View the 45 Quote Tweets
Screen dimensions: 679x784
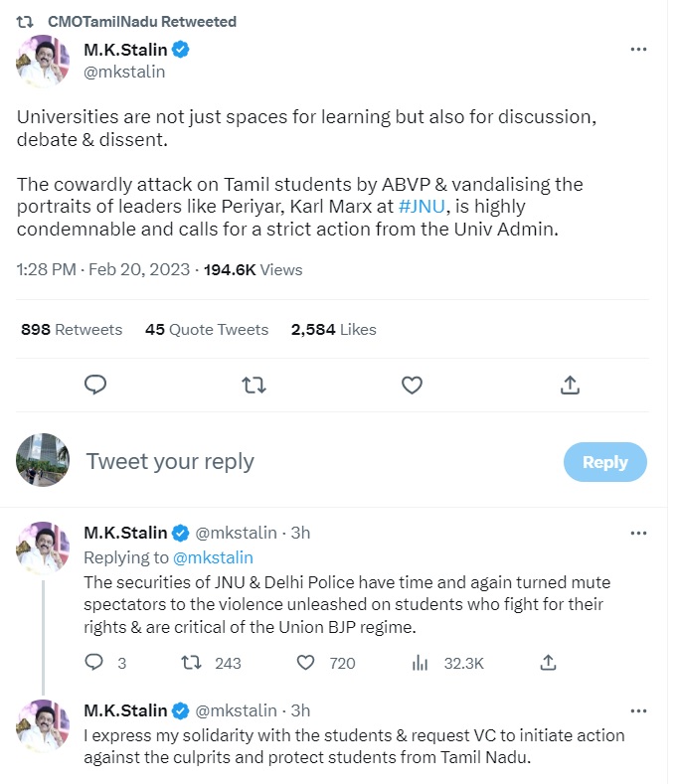(x=207, y=329)
